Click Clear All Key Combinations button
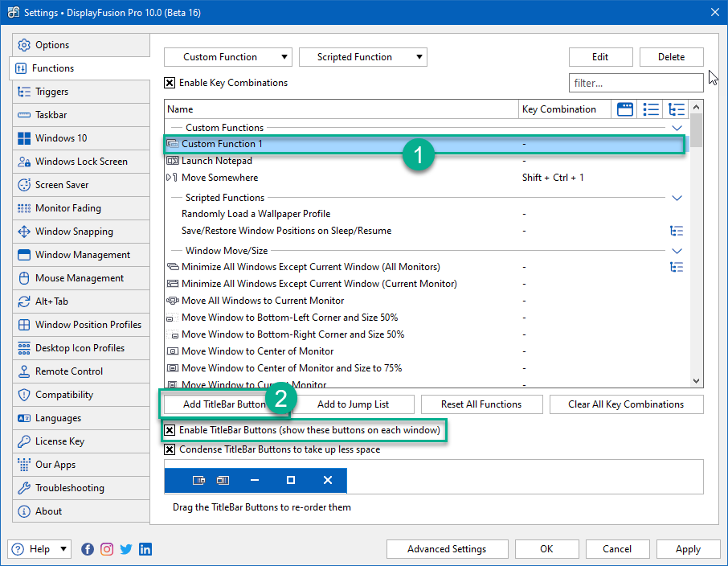 (626, 404)
